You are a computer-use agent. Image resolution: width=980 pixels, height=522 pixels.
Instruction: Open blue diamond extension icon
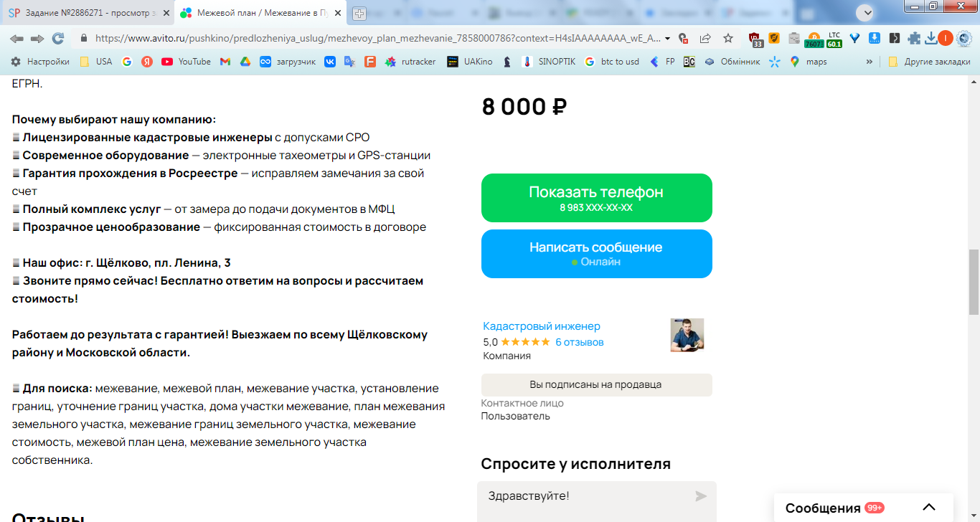point(854,38)
